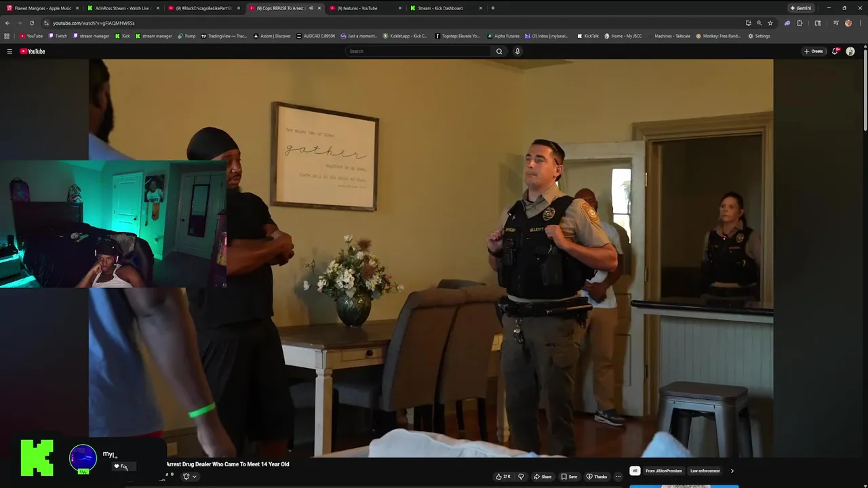
Task: Select the All filter chip
Action: tap(635, 471)
